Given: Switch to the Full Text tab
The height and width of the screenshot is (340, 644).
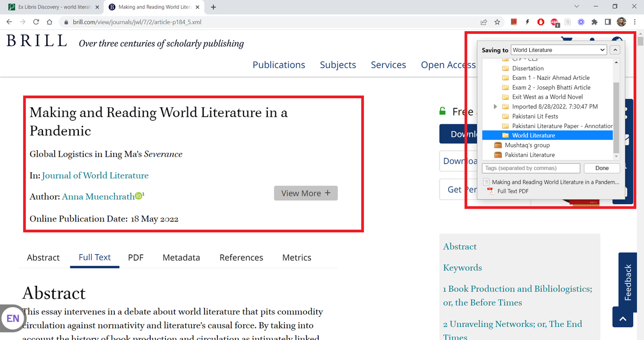Looking at the screenshot, I should coord(94,257).
